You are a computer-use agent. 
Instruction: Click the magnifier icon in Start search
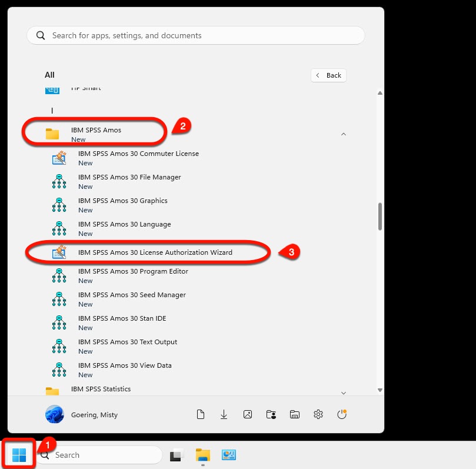point(41,35)
